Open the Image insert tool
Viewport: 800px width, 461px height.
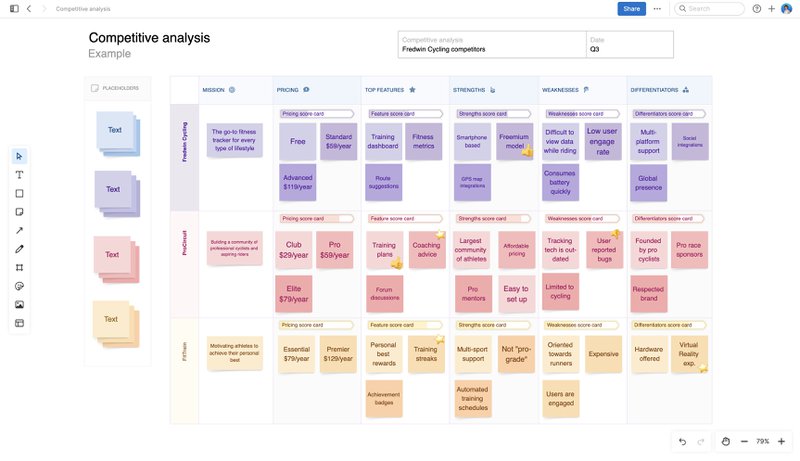(x=19, y=304)
